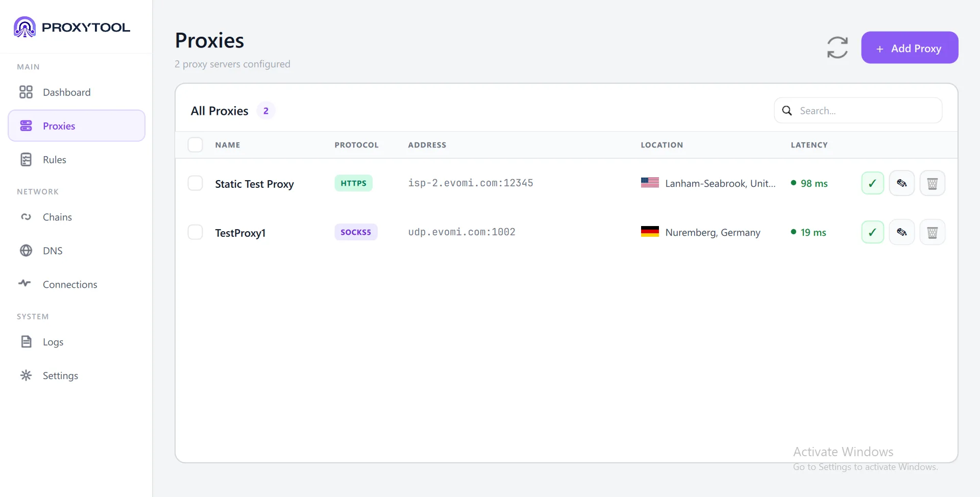Click the search magnifier icon
Image resolution: width=980 pixels, height=497 pixels.
point(787,111)
